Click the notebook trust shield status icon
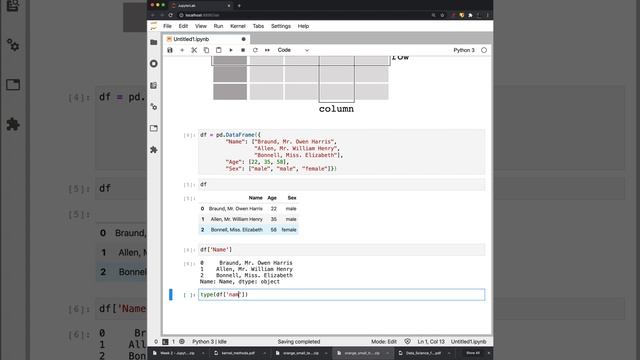The height and width of the screenshot is (360, 640). [407, 342]
